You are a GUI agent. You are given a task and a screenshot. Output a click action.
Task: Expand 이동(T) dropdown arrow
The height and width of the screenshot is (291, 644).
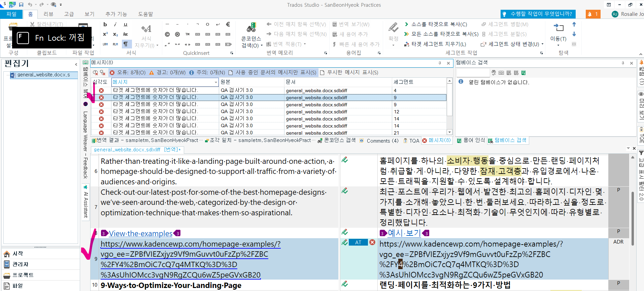(558, 45)
